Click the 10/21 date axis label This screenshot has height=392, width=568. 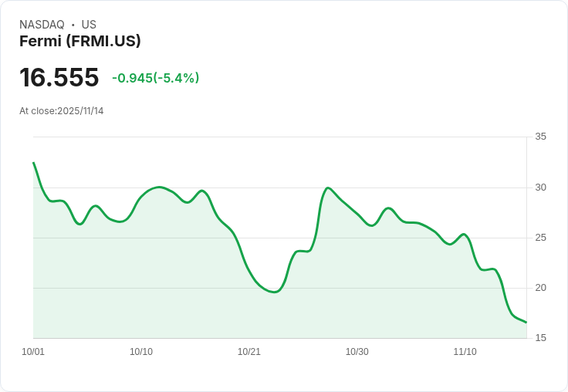coord(249,352)
